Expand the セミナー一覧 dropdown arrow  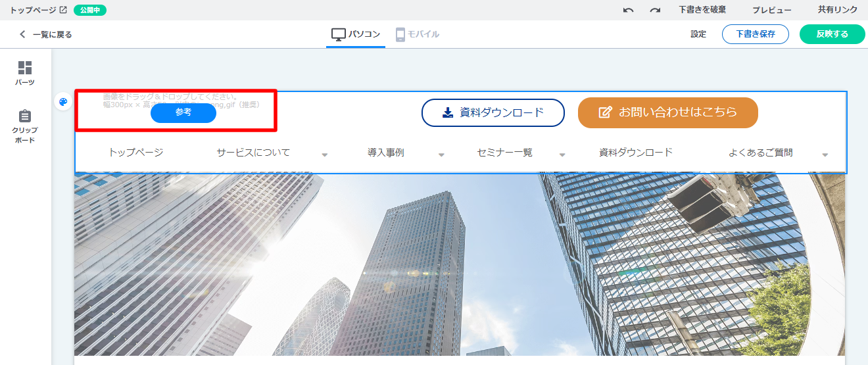(x=562, y=155)
